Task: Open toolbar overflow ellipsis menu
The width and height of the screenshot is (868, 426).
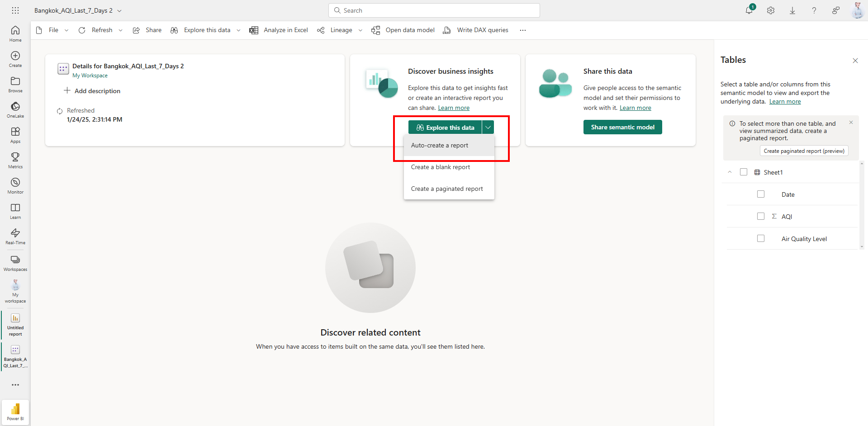Action: [523, 30]
